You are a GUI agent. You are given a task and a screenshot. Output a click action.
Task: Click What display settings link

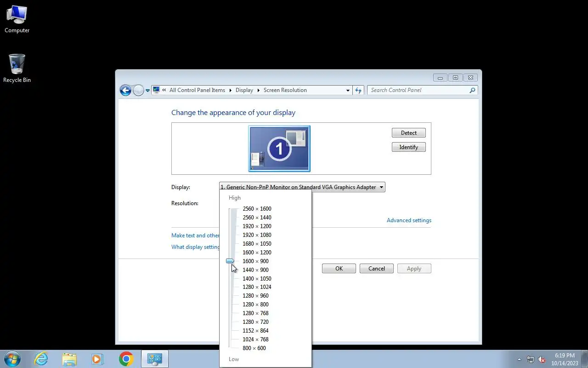tap(195, 247)
